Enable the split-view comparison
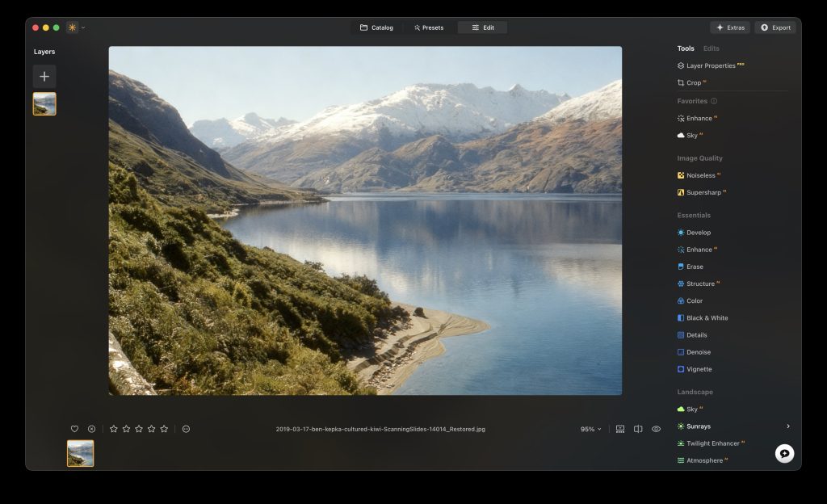The width and height of the screenshot is (827, 504). coord(637,428)
